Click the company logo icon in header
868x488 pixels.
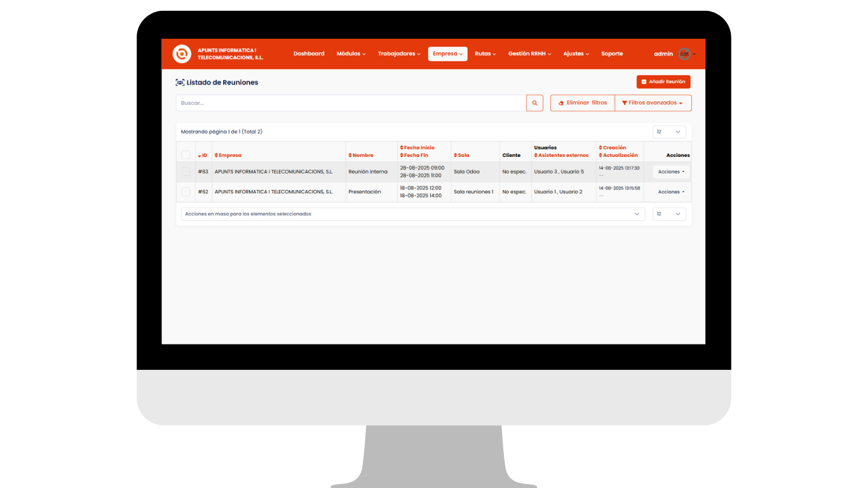182,54
